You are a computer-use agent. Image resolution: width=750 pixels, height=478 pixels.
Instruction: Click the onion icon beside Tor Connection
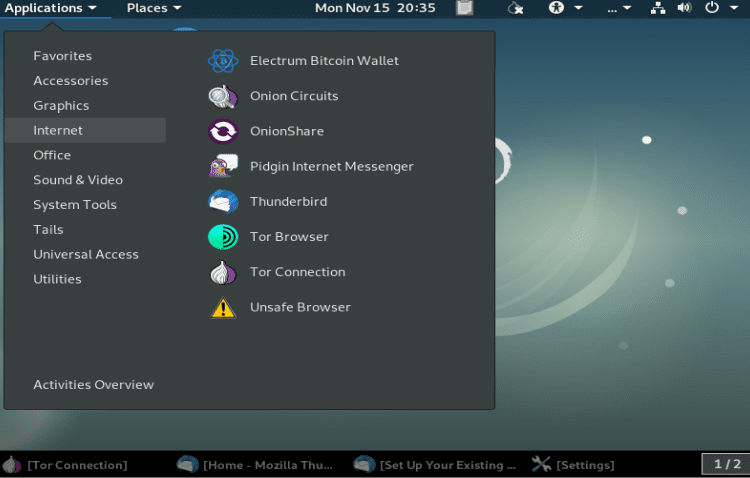223,272
